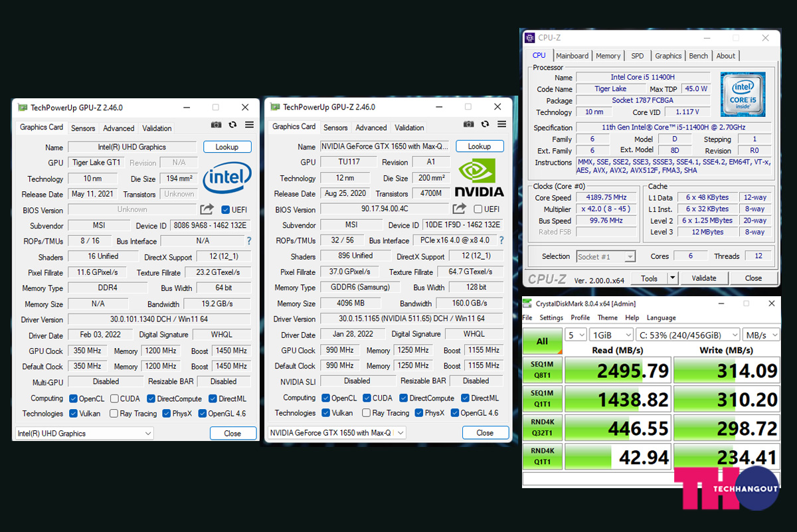Toggle PhysX checkbox in NVIDIA GPU-Z window

point(419,412)
